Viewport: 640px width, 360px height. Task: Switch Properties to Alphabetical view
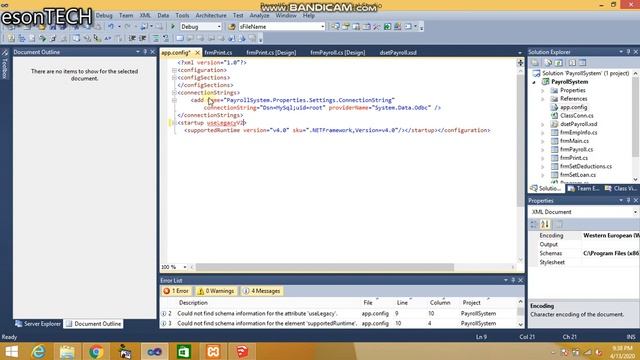[545, 224]
